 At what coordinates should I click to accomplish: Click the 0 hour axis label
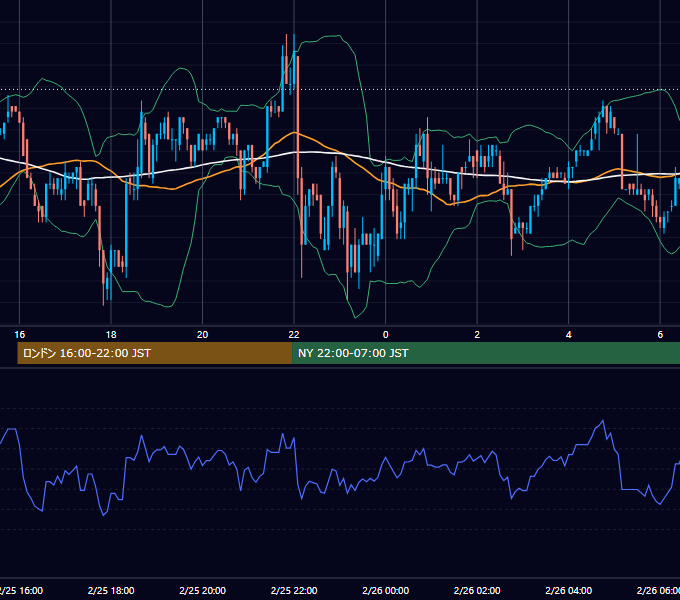(x=386, y=335)
